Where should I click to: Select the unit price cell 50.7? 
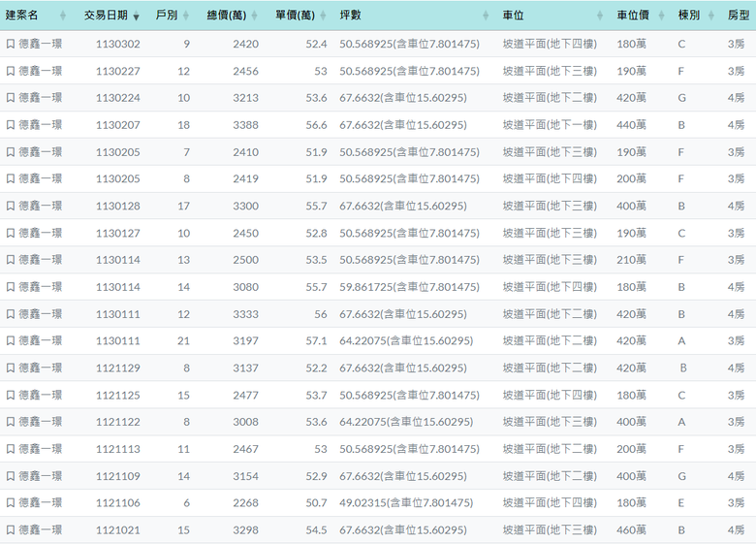[x=316, y=503]
